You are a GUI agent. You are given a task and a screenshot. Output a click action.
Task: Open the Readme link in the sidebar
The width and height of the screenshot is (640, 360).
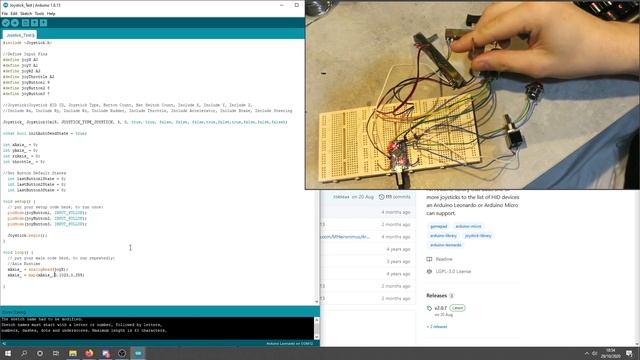pyautogui.click(x=444, y=259)
